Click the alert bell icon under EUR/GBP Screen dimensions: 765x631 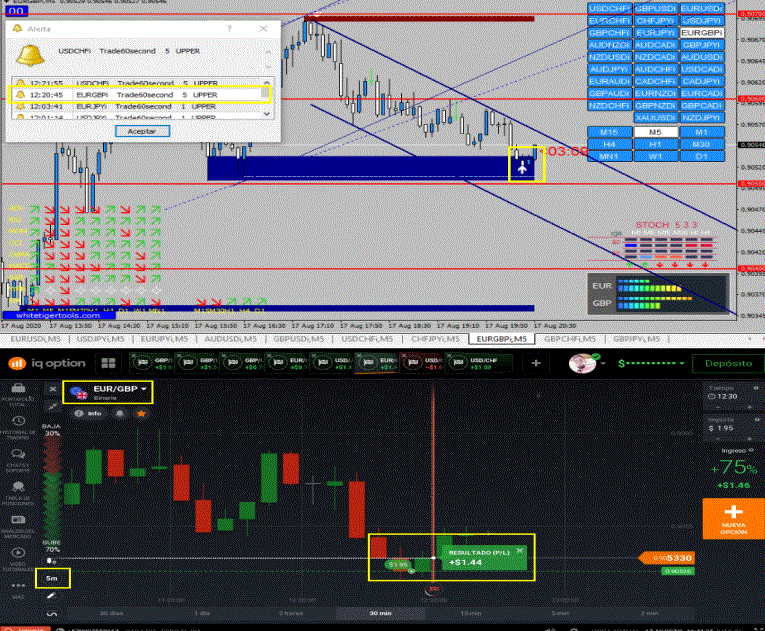click(x=117, y=412)
